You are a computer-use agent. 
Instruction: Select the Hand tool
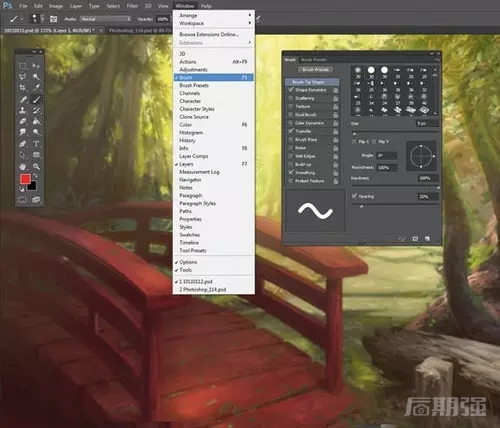[22, 166]
